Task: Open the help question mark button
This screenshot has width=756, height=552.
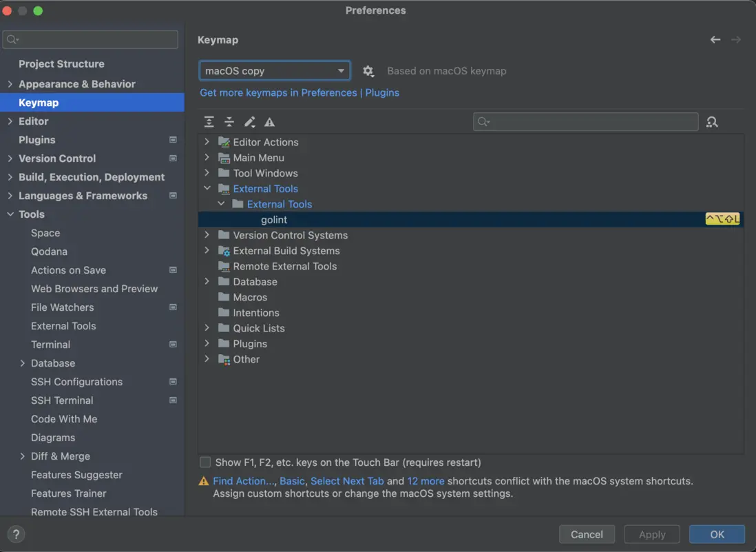Action: click(x=16, y=534)
